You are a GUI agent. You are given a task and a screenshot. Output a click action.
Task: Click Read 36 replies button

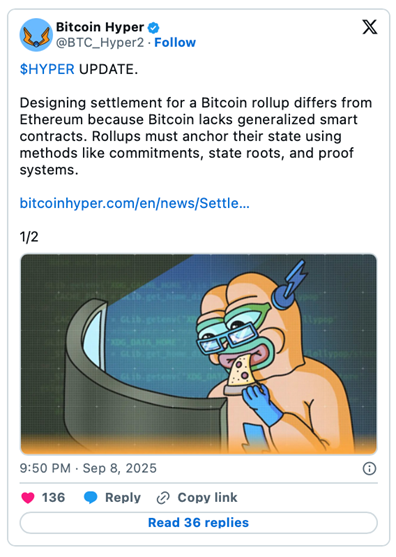point(199,523)
